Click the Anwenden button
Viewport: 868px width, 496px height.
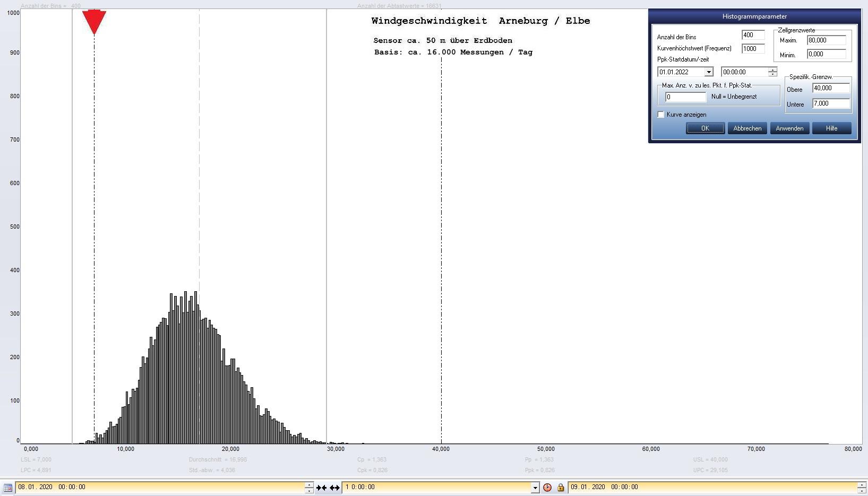tap(789, 128)
